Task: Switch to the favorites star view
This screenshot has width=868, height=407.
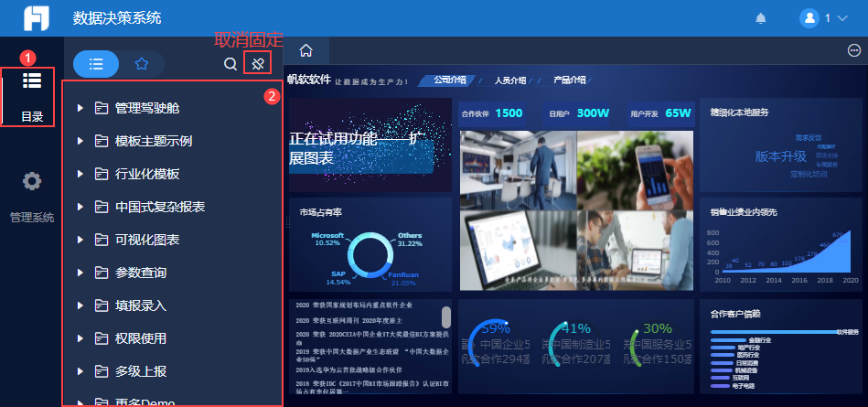Action: (142, 64)
